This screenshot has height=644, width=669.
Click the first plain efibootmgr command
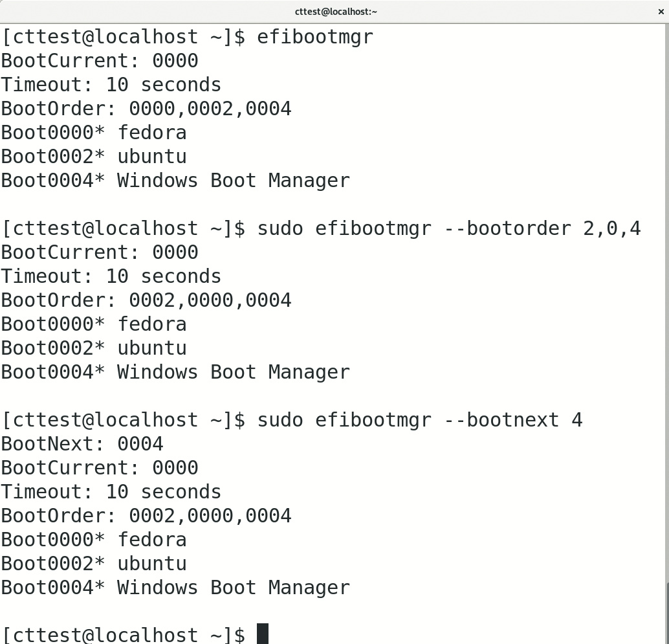(x=315, y=37)
